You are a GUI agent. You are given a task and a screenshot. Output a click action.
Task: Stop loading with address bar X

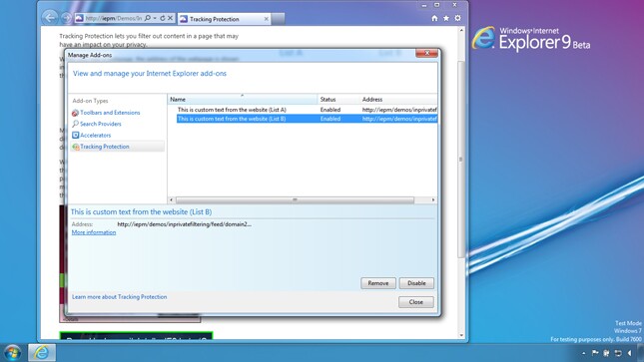(170, 19)
